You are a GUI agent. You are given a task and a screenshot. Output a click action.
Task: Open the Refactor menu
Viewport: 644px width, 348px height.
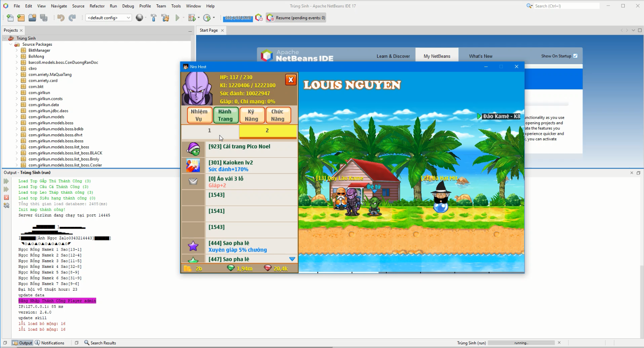pos(97,6)
